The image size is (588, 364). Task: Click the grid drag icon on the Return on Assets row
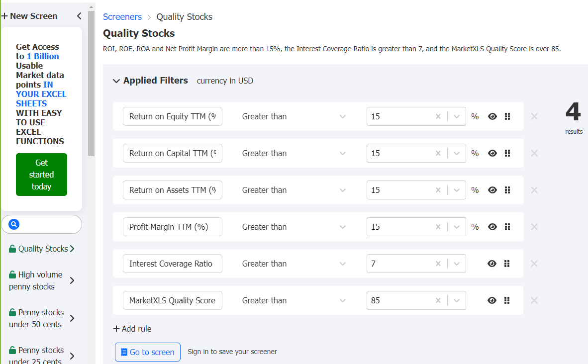pos(507,190)
